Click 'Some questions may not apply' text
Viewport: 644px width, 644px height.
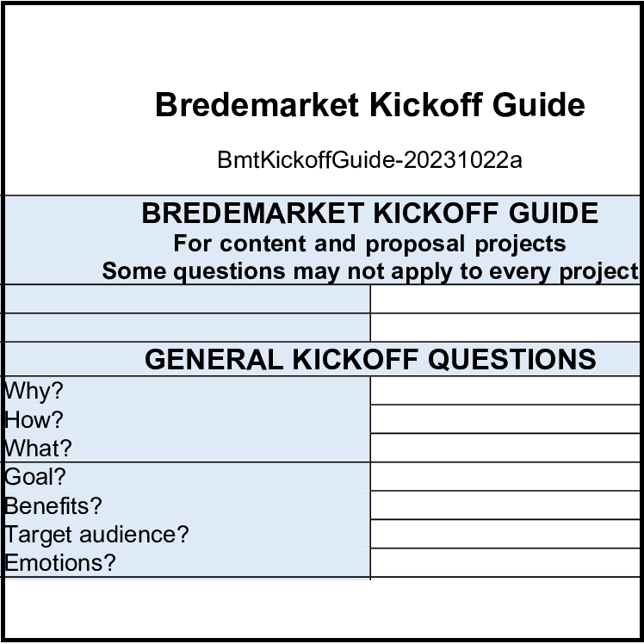pos(369,270)
